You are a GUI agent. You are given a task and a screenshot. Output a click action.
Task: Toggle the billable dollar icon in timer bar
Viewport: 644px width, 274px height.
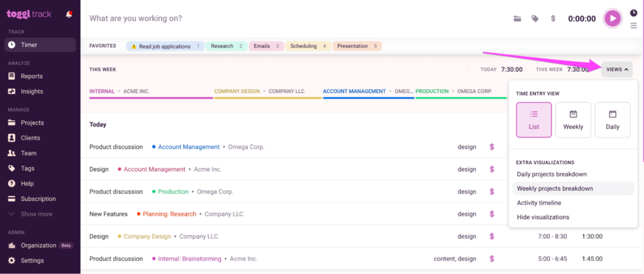552,19
